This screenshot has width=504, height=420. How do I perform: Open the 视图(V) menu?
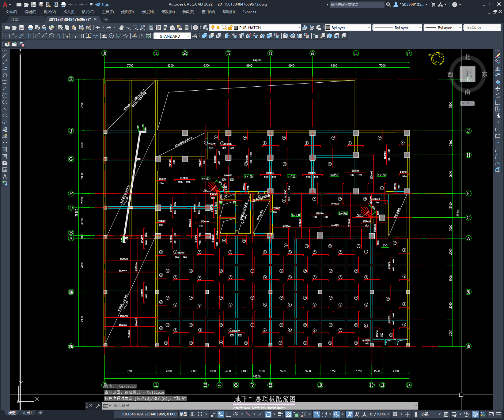50,12
